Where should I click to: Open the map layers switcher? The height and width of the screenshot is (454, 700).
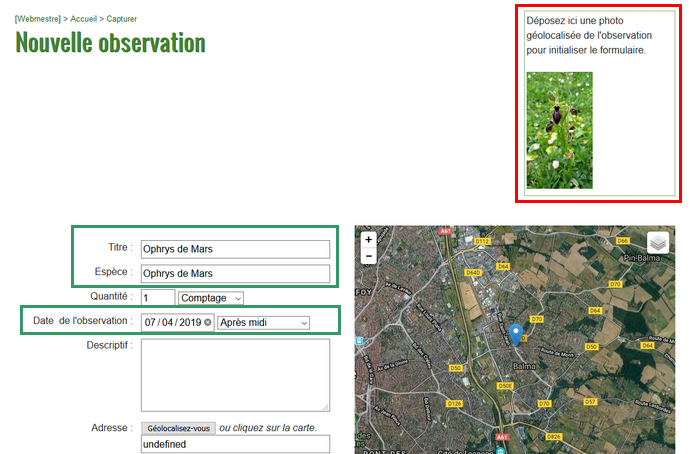click(657, 243)
